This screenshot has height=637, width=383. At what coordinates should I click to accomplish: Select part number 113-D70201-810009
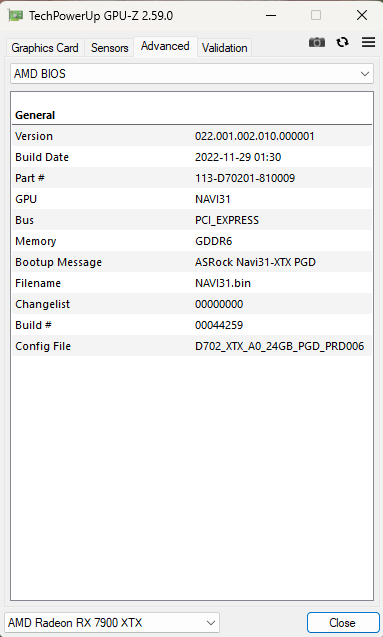pyautogui.click(x=245, y=178)
